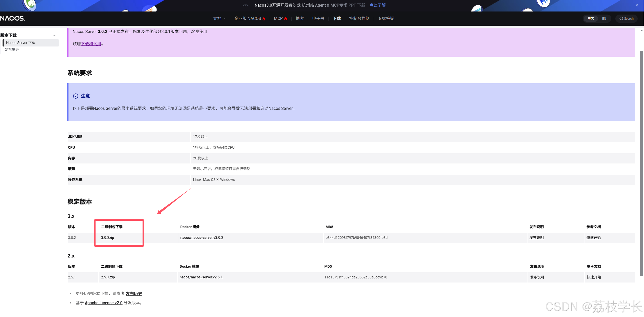Click the 2.5.1 MD5 hash 11c15731f40894da23562a38a0cc9b70

coord(356,277)
